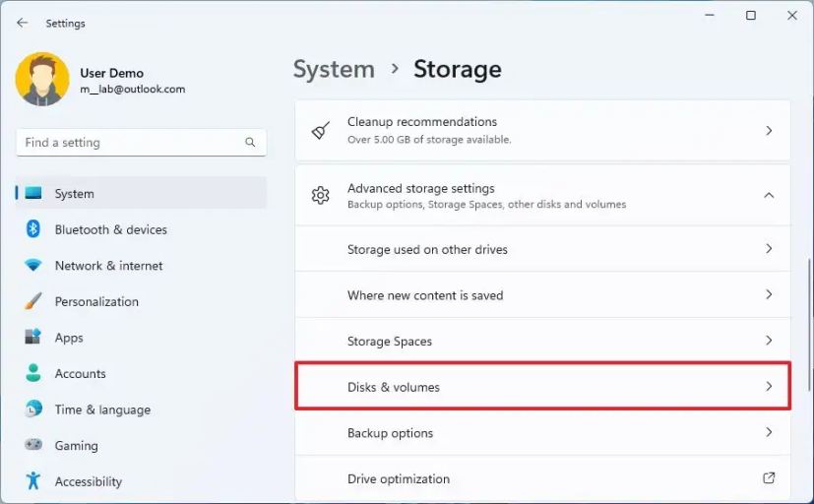The height and width of the screenshot is (504, 814).
Task: Maximize the Settings window
Action: point(751,16)
